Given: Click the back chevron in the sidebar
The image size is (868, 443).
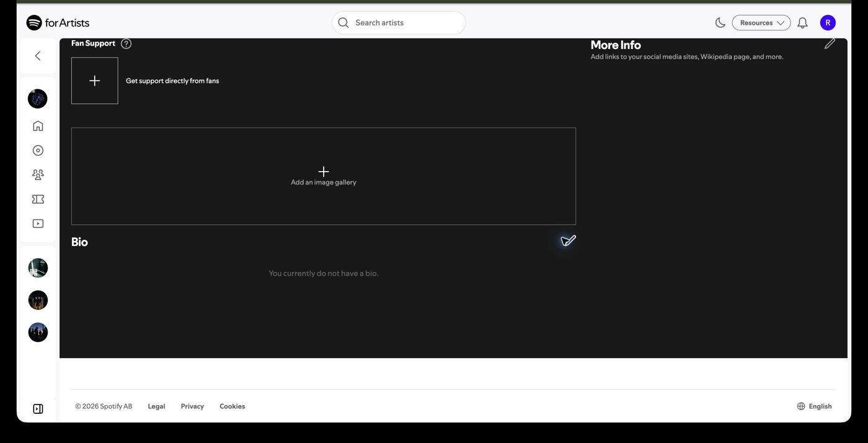Looking at the screenshot, I should (38, 56).
